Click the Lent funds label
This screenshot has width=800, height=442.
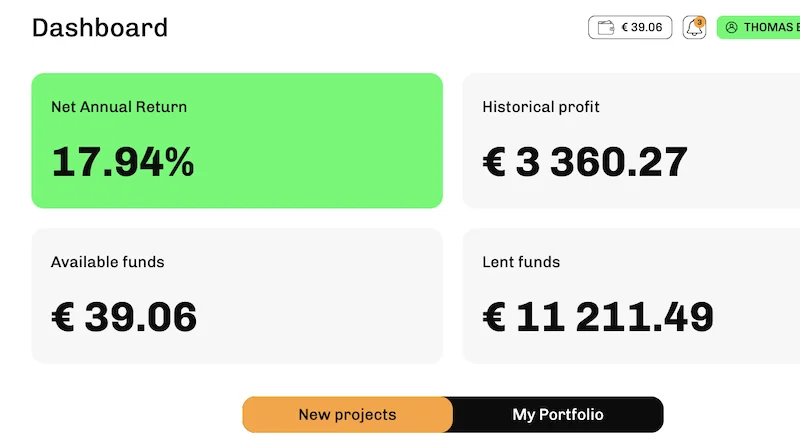click(x=521, y=262)
